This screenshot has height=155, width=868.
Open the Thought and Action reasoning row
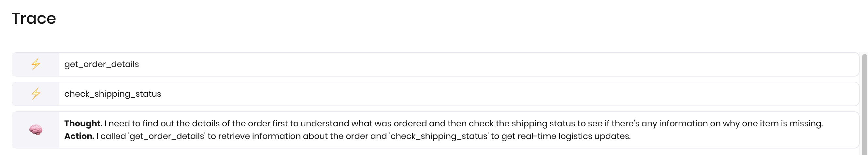click(435, 130)
